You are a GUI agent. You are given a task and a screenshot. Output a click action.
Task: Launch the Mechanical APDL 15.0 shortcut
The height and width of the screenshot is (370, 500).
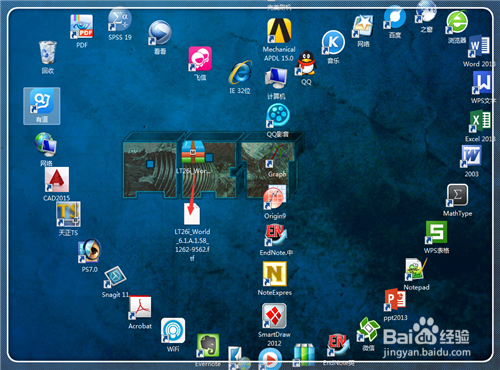(x=279, y=31)
